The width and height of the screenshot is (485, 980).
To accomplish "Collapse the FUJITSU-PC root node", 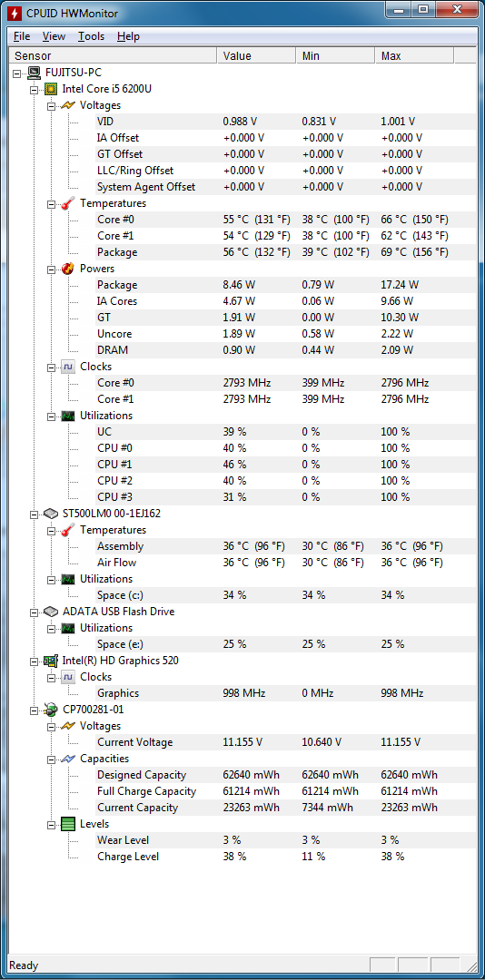I will [17, 73].
